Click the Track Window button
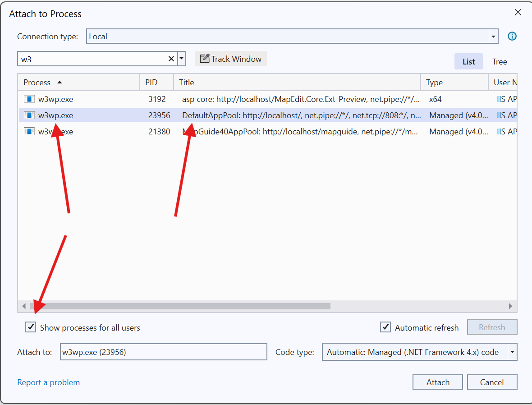This screenshot has width=532, height=405. 231,59
